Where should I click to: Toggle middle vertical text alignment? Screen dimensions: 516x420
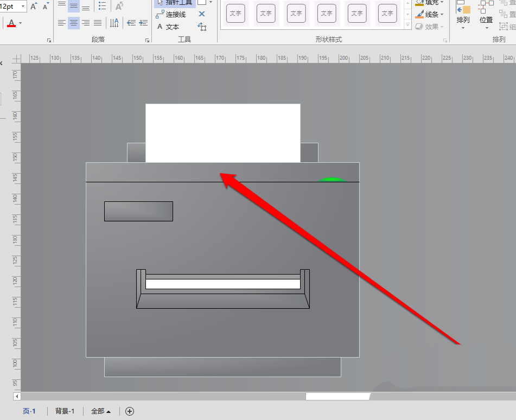coord(73,5)
